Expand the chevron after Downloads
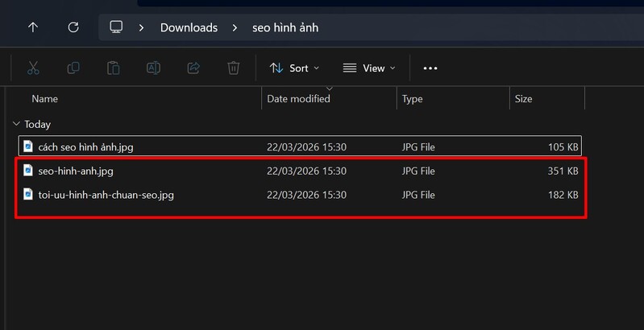644x330 pixels. click(235, 28)
